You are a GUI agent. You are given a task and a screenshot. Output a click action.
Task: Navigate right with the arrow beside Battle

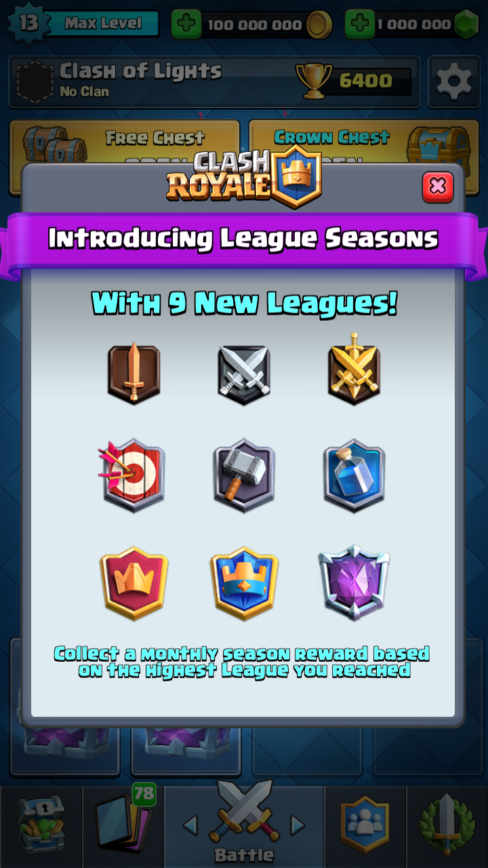coord(297,825)
